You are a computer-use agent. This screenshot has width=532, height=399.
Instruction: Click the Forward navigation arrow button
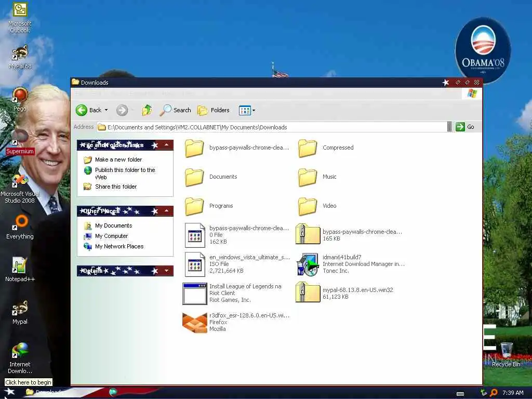tap(122, 110)
